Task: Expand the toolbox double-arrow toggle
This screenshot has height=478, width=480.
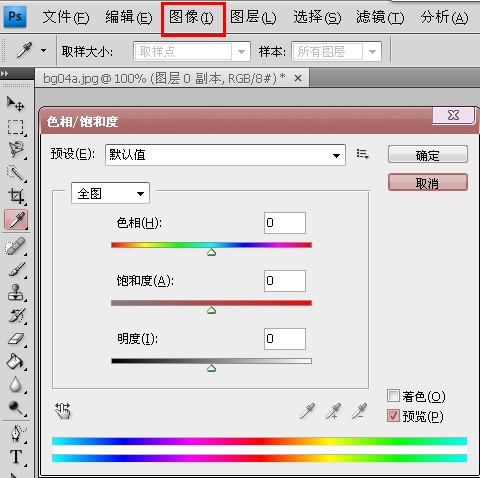Action: point(5,73)
